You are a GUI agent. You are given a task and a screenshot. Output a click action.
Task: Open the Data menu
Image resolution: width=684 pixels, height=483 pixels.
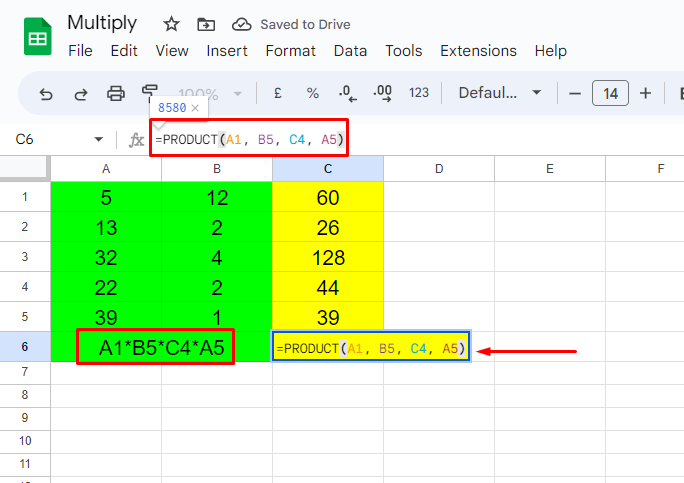[350, 51]
